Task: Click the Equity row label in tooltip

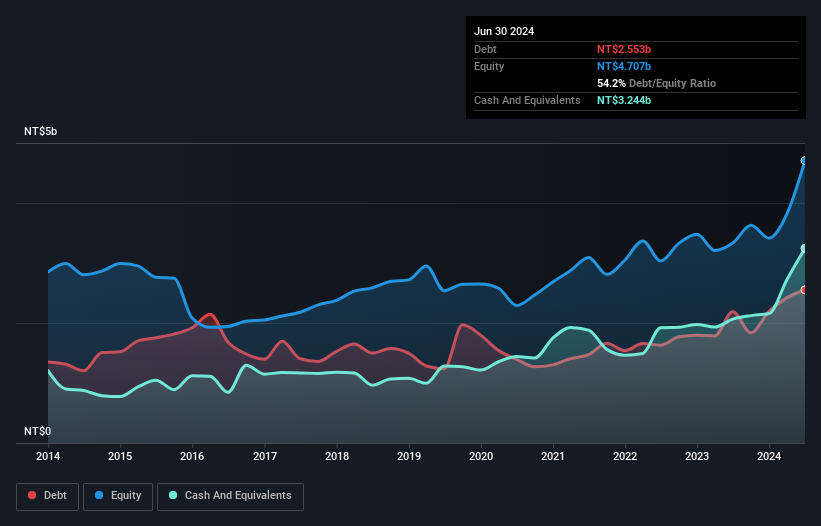Action: pos(489,66)
